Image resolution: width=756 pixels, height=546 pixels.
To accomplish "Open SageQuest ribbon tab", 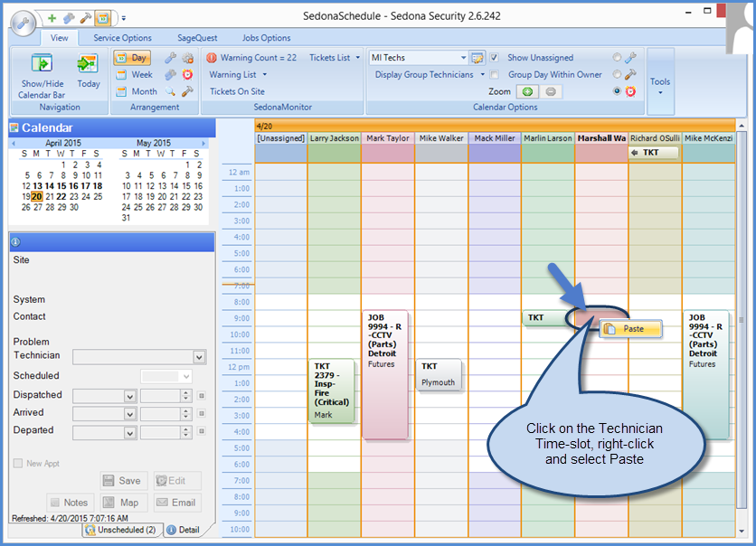I will click(197, 38).
